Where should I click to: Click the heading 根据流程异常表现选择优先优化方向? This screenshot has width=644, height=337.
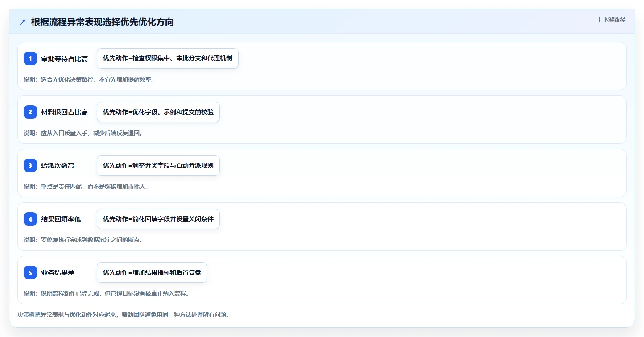click(x=103, y=22)
